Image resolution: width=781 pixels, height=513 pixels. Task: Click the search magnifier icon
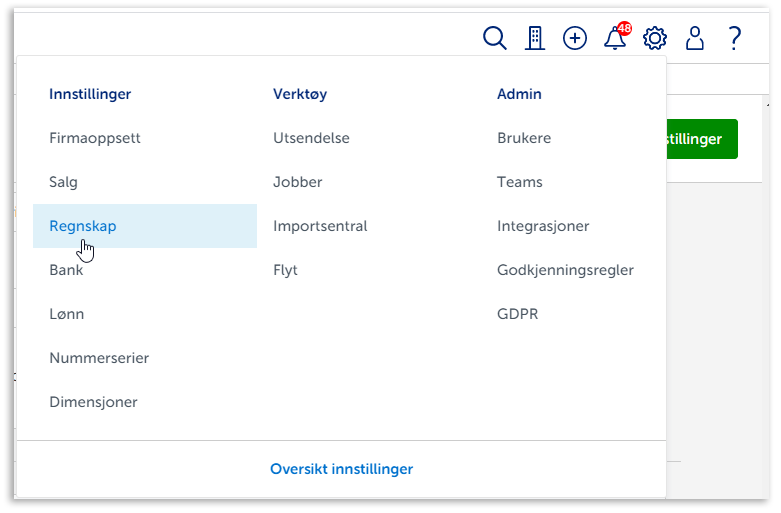point(494,38)
